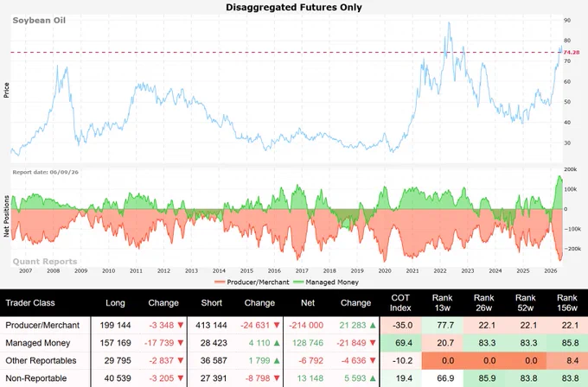Image resolution: width=588 pixels, height=387 pixels.
Task: Click Net value 13 148
Action: point(310,378)
